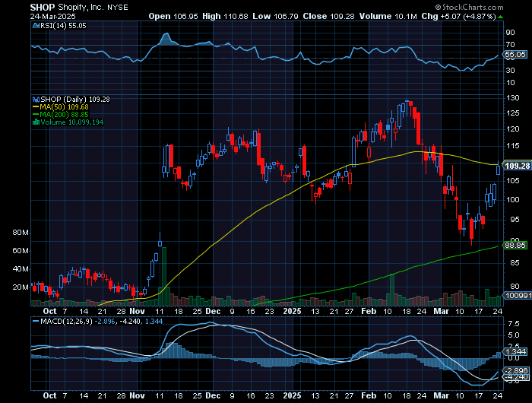This screenshot has width=532, height=403.
Task: Select the High 110.68 value
Action: tap(225, 16)
